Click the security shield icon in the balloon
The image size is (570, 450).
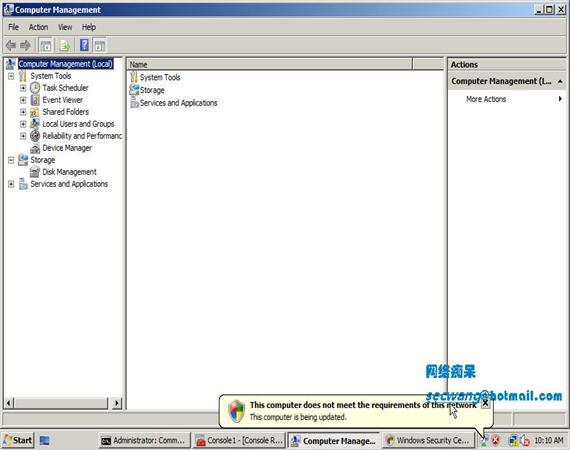click(237, 411)
